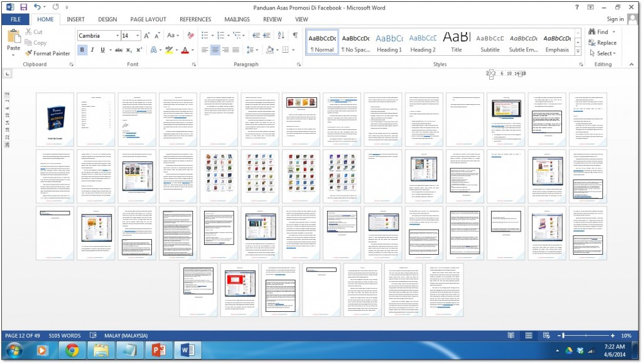Expand the Styles gallery more arrow

click(x=578, y=52)
